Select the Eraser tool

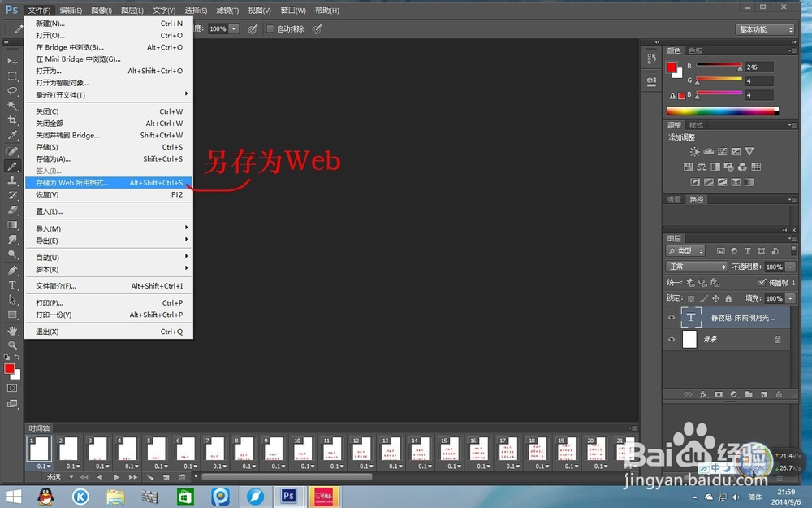(x=12, y=210)
